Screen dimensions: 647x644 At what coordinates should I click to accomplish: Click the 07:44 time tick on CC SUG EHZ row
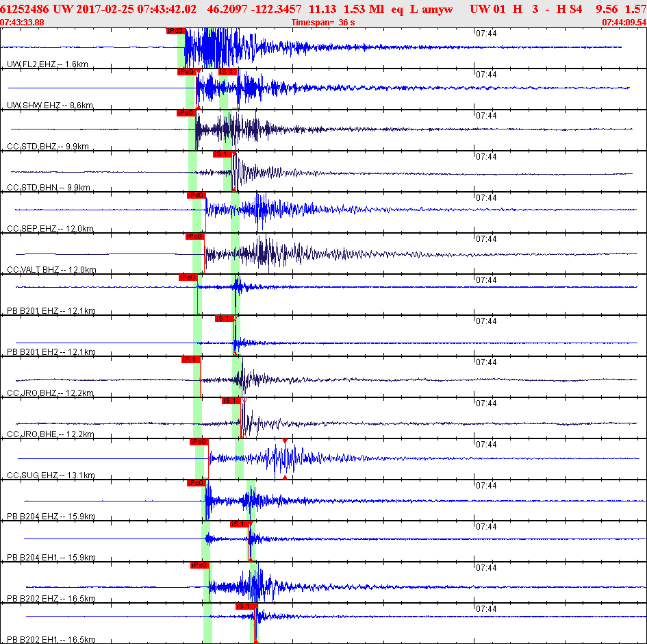[486, 445]
